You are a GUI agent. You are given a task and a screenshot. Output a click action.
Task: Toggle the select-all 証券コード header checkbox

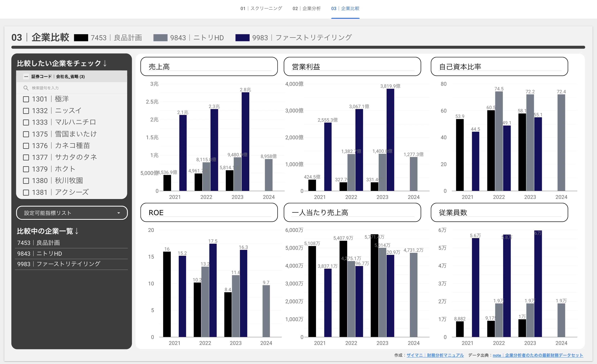click(x=26, y=77)
